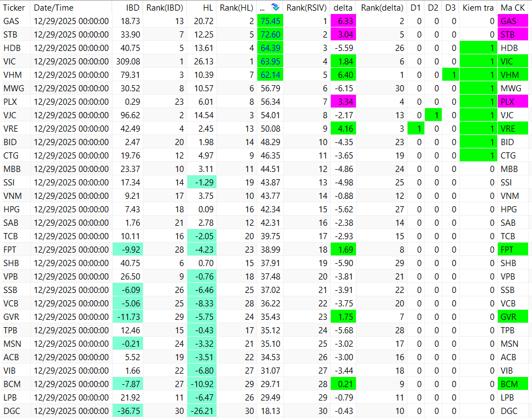The height and width of the screenshot is (419, 532).
Task: Select the magenta STB cell under Ma CK
Action: [513, 35]
